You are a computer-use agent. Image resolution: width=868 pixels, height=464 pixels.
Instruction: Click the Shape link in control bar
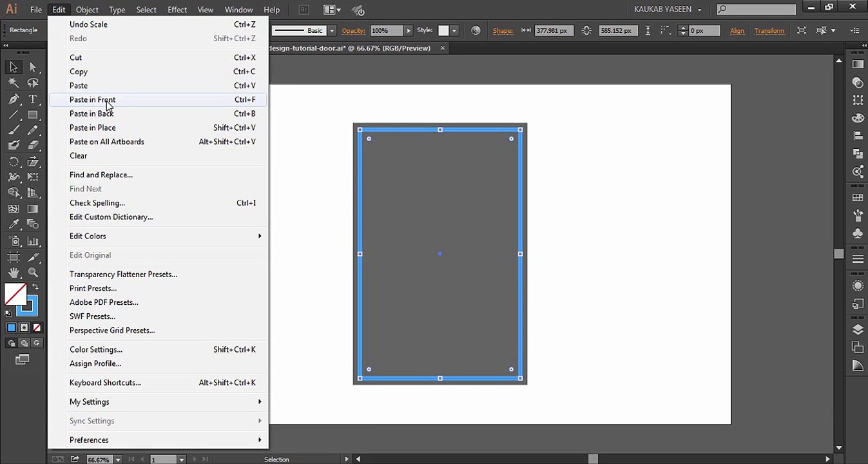pos(503,30)
